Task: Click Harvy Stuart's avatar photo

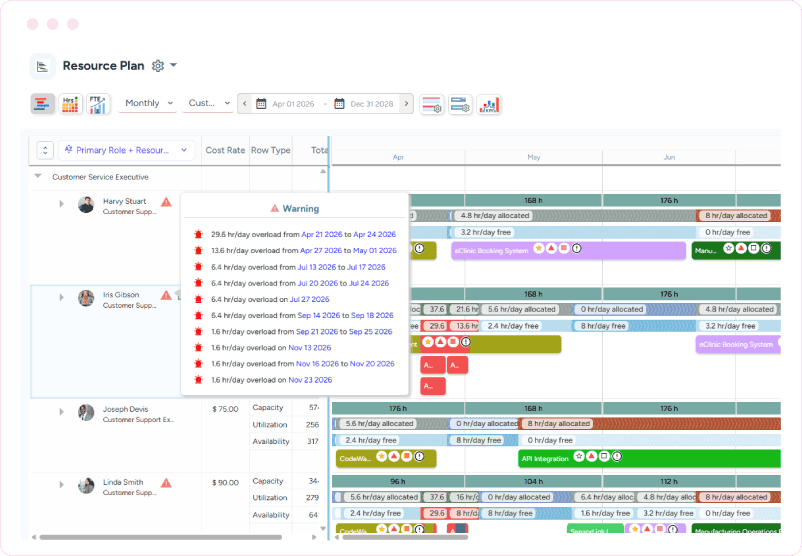Action: tap(86, 205)
